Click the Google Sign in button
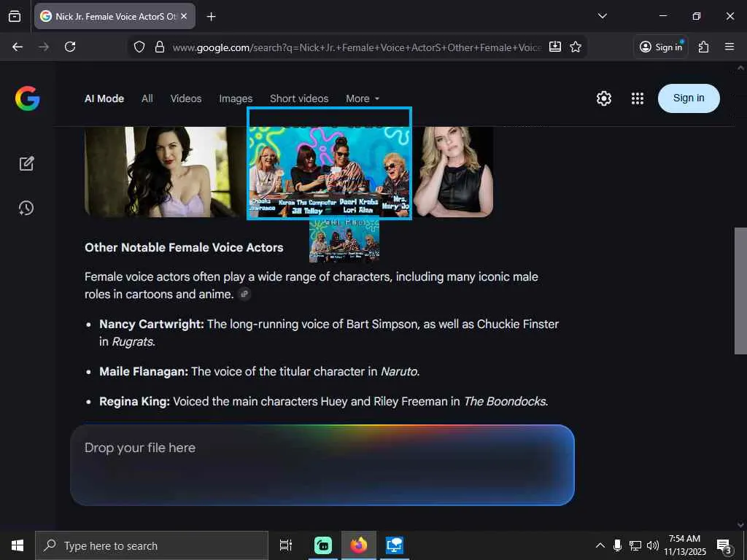Image resolution: width=747 pixels, height=560 pixels. click(x=689, y=98)
